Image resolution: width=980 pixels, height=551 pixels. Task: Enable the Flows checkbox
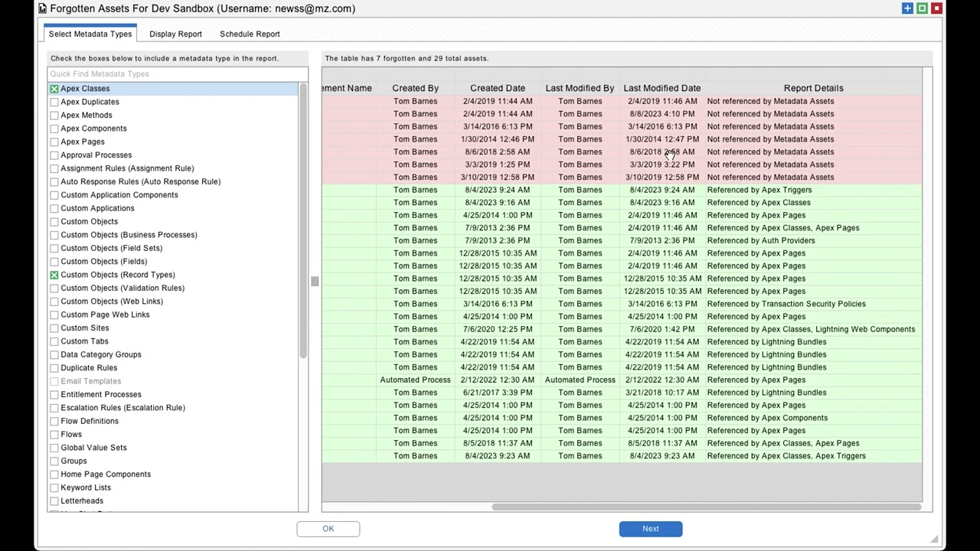[x=54, y=435]
